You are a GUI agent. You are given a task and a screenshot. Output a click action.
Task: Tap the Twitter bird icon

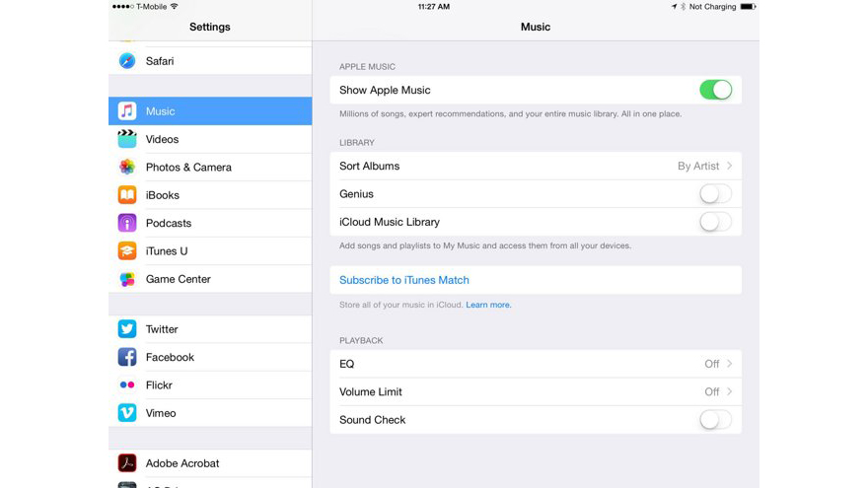[127, 329]
